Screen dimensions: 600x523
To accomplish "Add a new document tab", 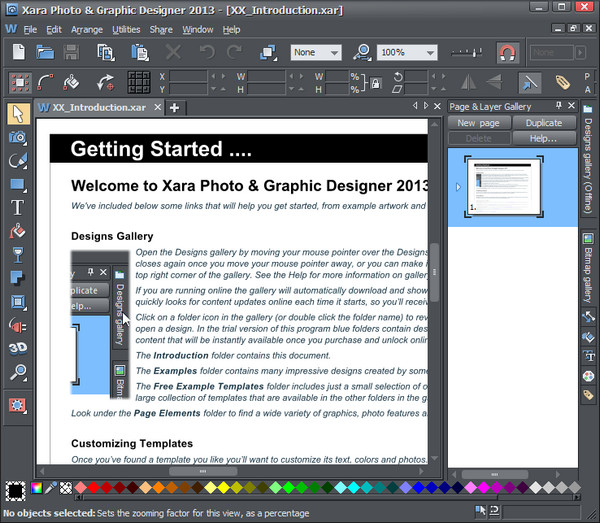I will click(174, 108).
